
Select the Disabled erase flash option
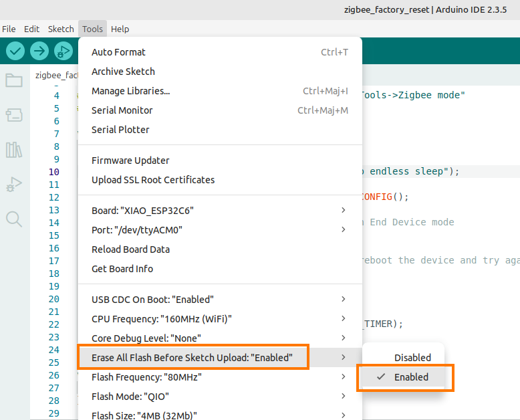[x=412, y=358]
